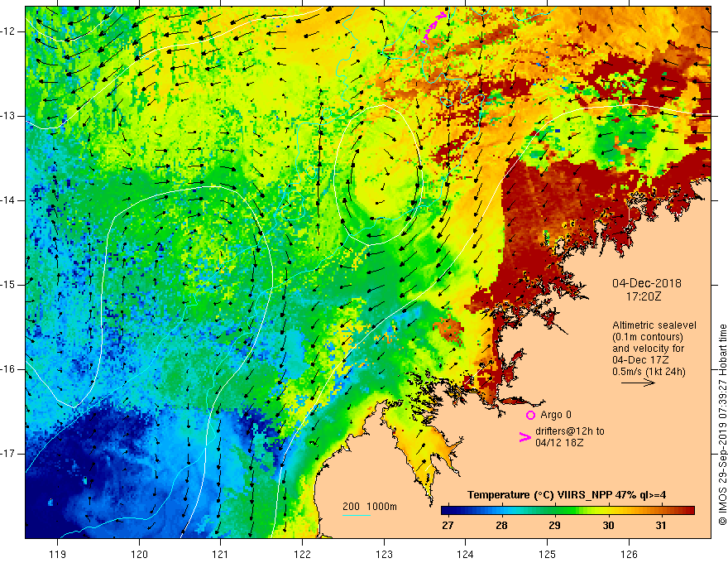Click the 'Altimetric sealevel' text line

pos(654,325)
